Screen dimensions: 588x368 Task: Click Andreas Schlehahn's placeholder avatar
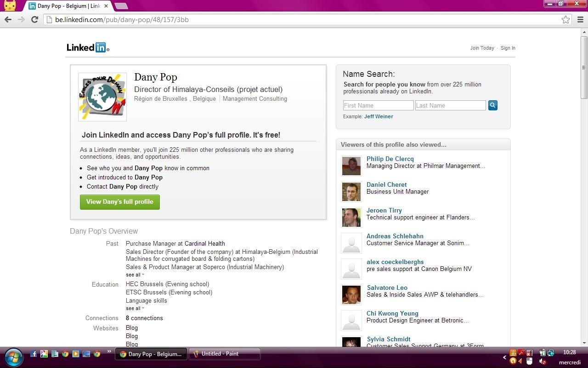351,243
